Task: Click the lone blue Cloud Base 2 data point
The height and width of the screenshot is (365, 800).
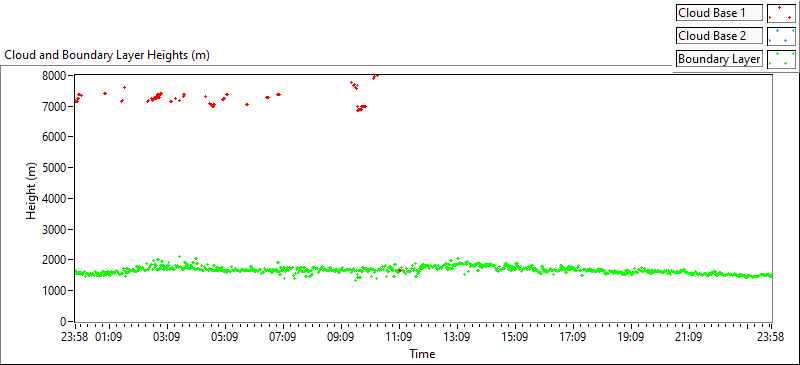Action: (357, 85)
